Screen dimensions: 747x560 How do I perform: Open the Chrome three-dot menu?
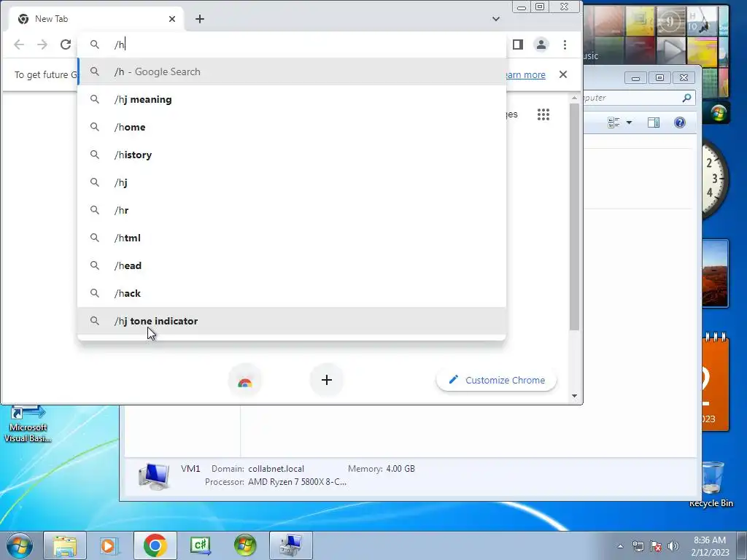565,44
